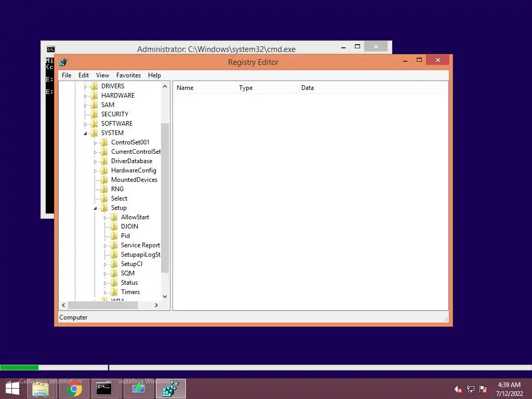
Task: Select the SQM folder icon
Action: coord(114,273)
